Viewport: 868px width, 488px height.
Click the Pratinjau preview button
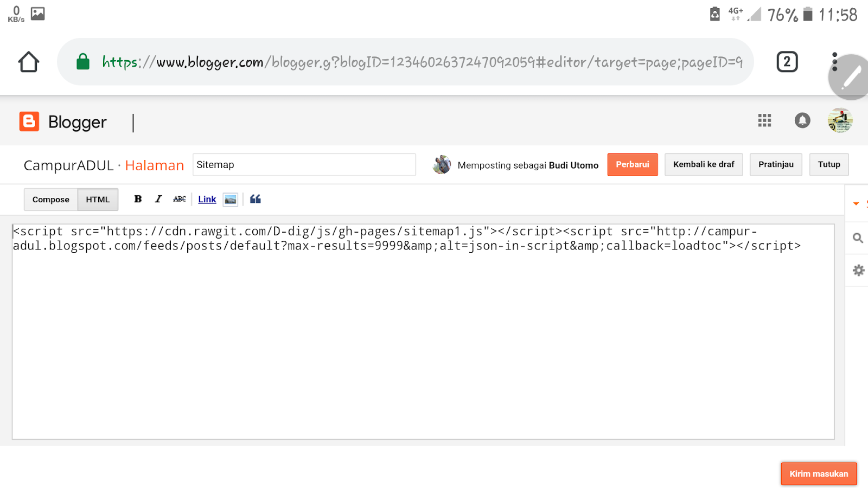click(x=776, y=164)
